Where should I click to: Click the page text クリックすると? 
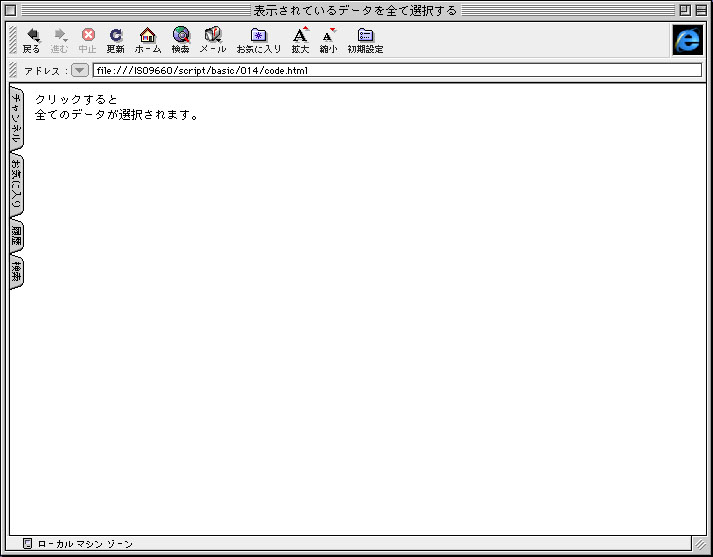tap(76, 99)
